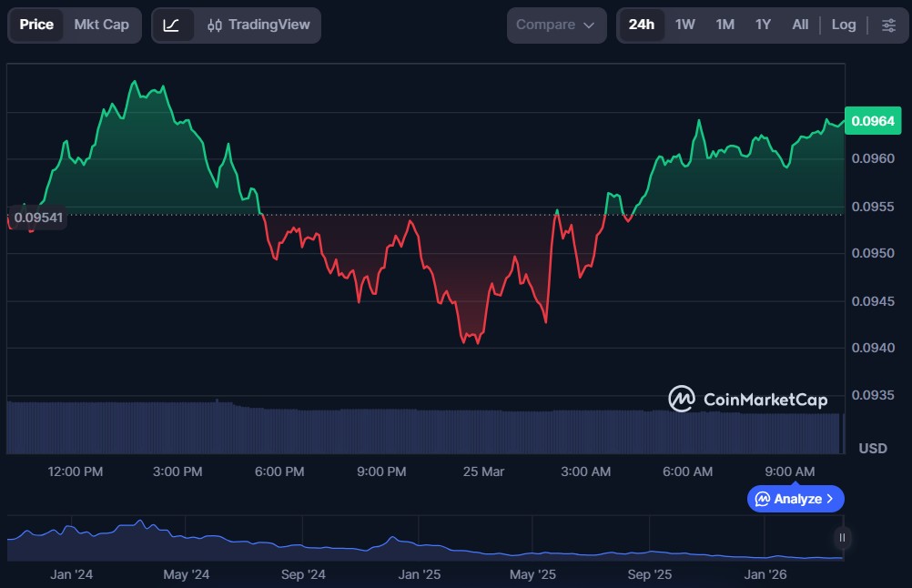Switch to the Mkt Cap view
Screen dimensions: 912x588
101,25
